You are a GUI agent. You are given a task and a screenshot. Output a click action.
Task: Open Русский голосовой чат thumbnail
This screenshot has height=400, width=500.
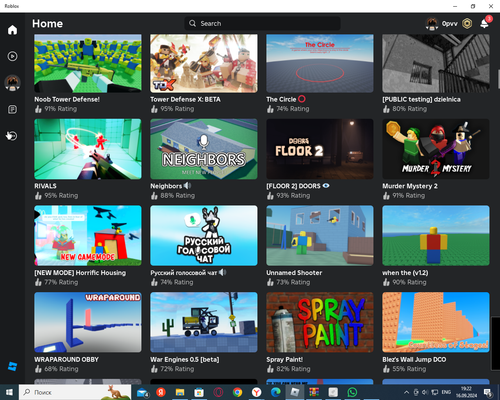tap(204, 236)
